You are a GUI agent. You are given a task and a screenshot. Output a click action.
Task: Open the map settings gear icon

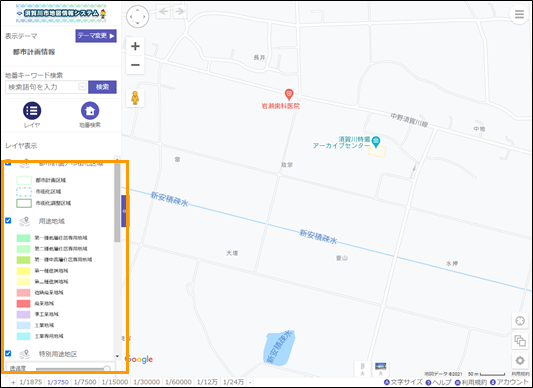pyautogui.click(x=520, y=360)
